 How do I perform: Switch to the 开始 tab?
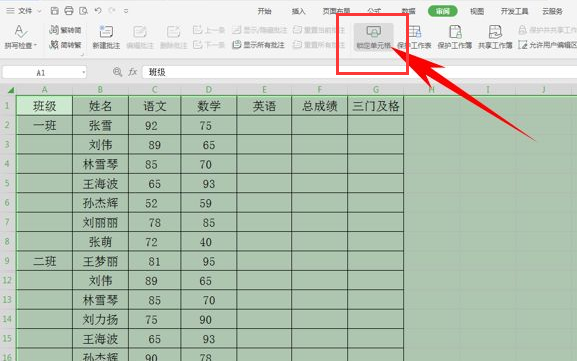264,11
